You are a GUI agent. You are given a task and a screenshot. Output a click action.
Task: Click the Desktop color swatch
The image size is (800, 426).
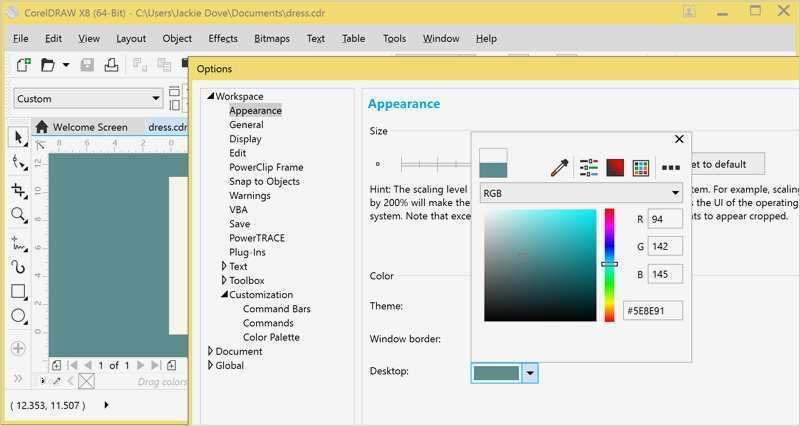496,373
